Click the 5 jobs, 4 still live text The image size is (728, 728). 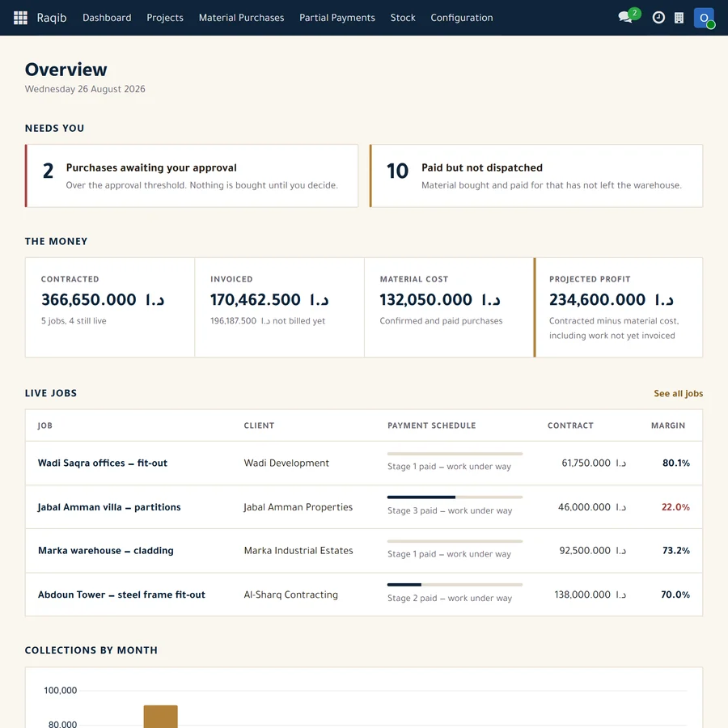coord(74,321)
